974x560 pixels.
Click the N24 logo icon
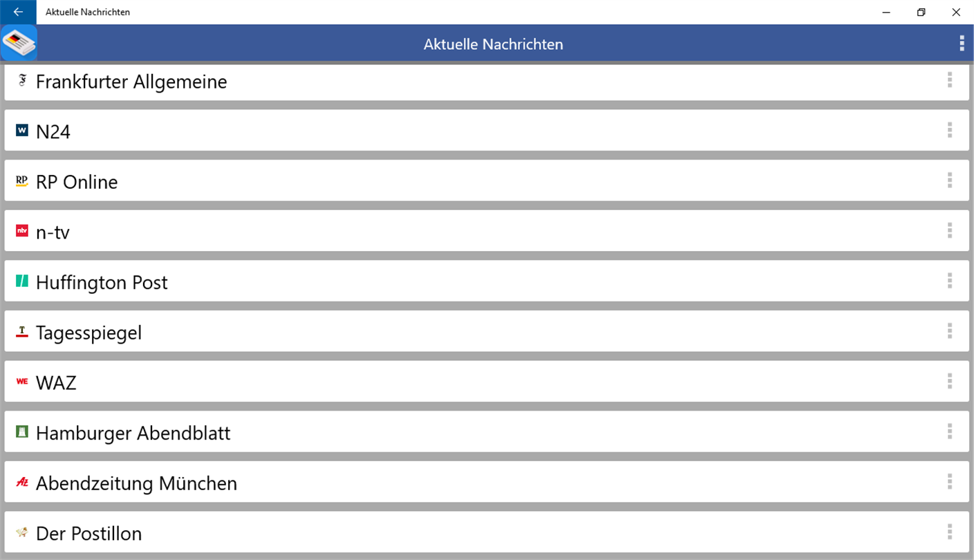point(22,130)
